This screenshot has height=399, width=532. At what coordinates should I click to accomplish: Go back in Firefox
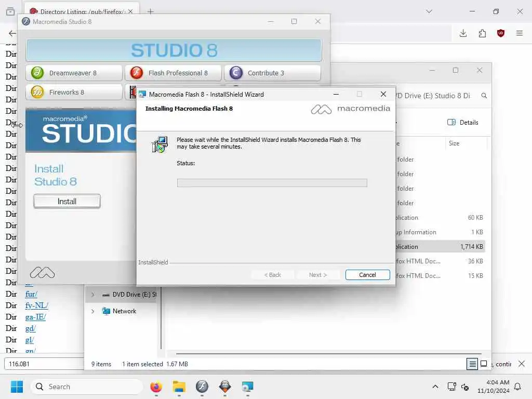tap(12, 33)
